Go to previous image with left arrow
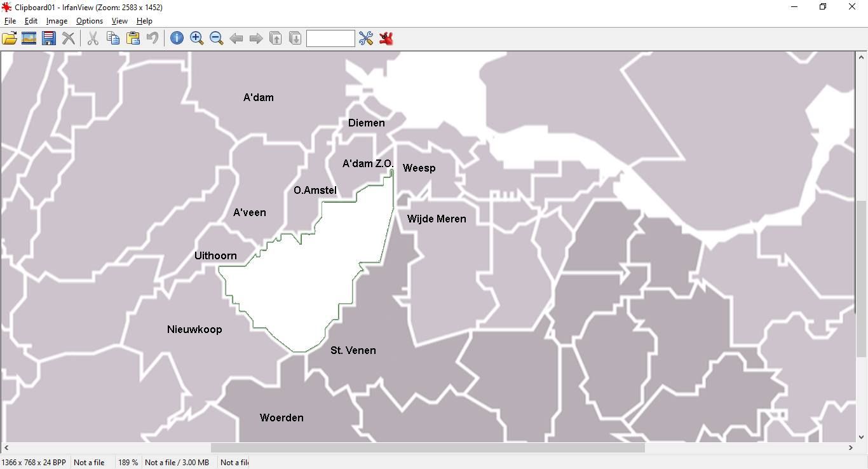Image resolution: width=868 pixels, height=469 pixels. coord(236,39)
